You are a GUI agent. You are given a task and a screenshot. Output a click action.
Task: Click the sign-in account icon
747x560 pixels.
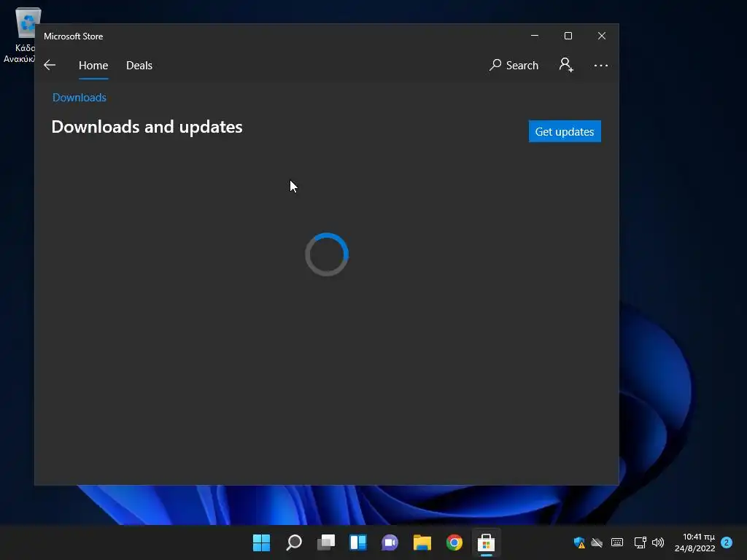[566, 65]
